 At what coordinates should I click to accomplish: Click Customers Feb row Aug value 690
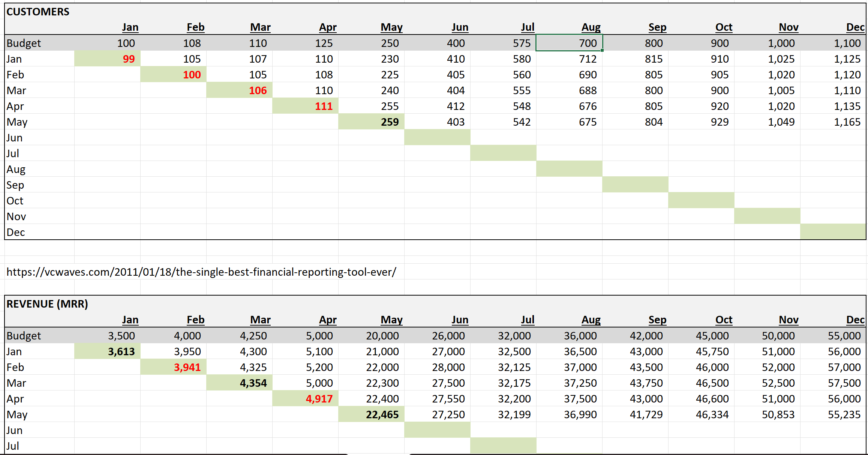(588, 75)
